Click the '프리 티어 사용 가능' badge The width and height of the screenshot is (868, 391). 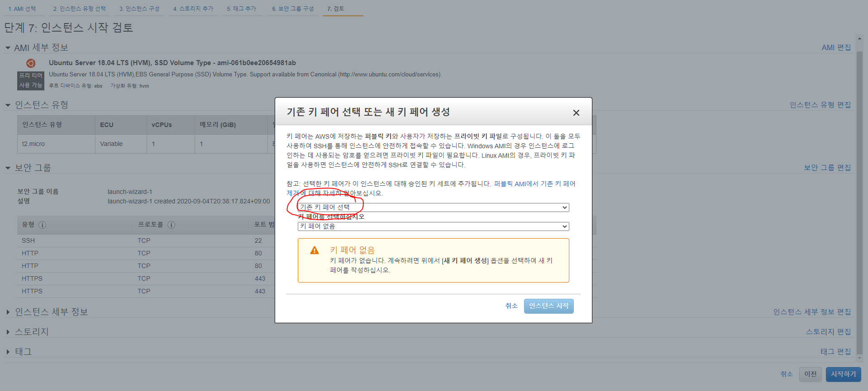pos(31,80)
